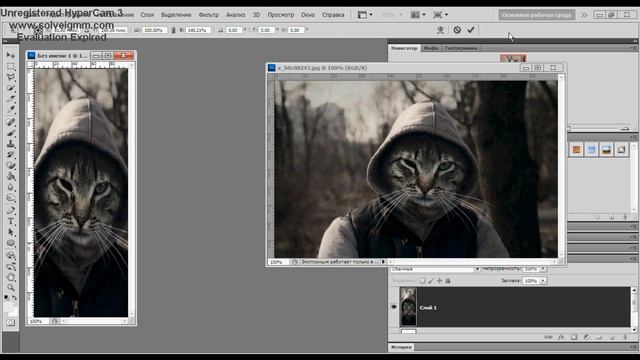Open the Arrange Documents dropdown
Screen dimensions: 640x360
pos(418,15)
